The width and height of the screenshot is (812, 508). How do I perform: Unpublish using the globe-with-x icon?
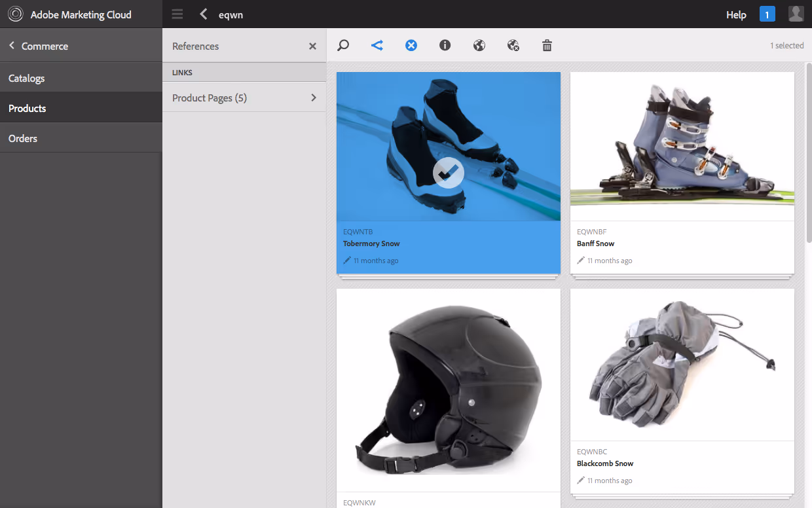coord(513,45)
